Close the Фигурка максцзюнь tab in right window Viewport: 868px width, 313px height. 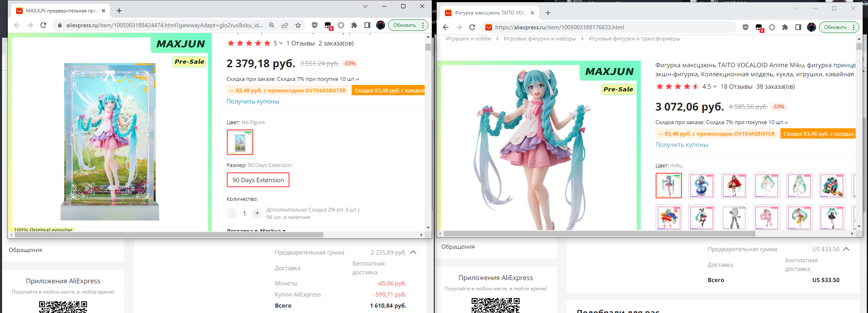(532, 13)
